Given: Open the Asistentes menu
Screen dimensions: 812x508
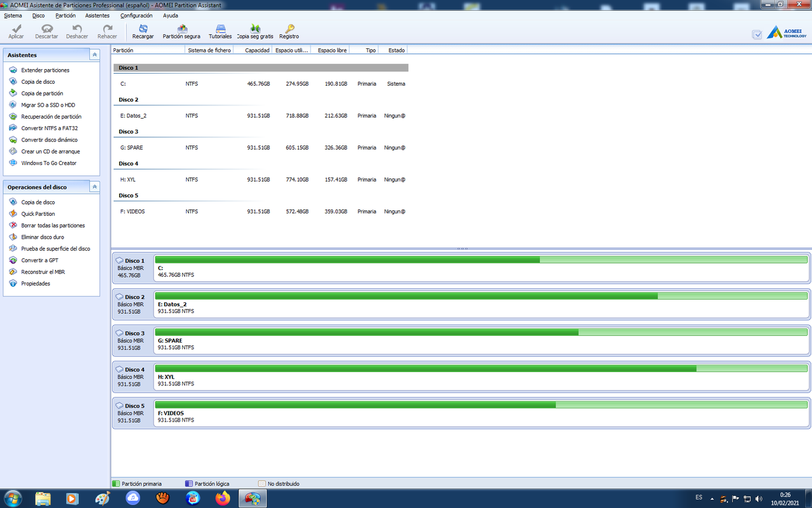Looking at the screenshot, I should [97, 15].
